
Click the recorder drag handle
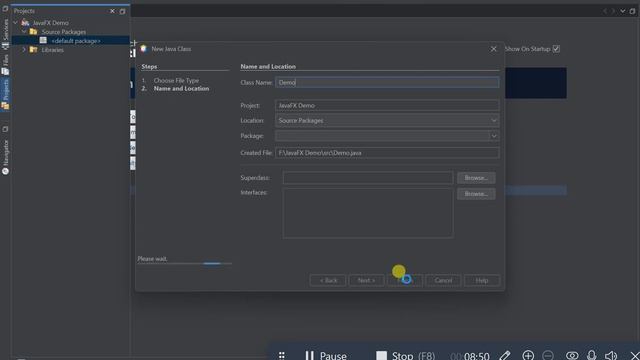click(x=282, y=356)
